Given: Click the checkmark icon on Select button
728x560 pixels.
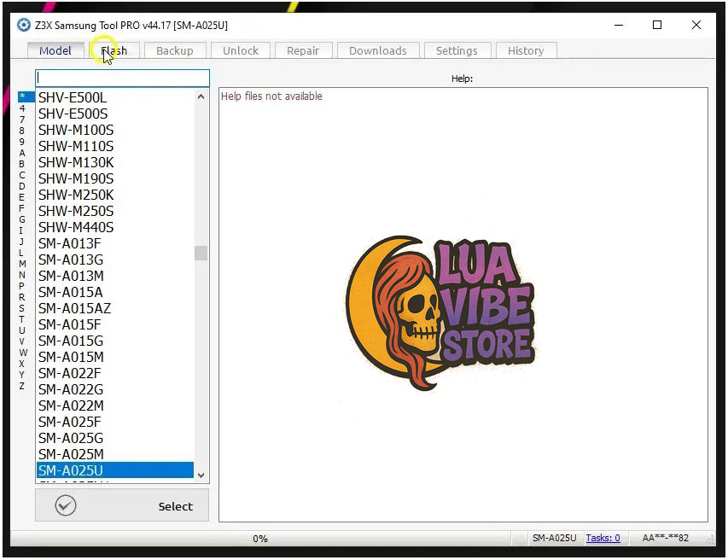Looking at the screenshot, I should (x=66, y=506).
